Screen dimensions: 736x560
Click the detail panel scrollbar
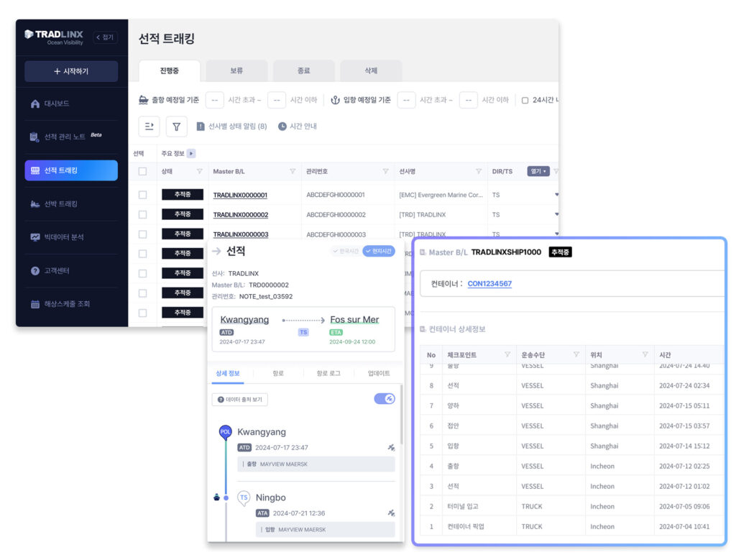click(x=401, y=414)
